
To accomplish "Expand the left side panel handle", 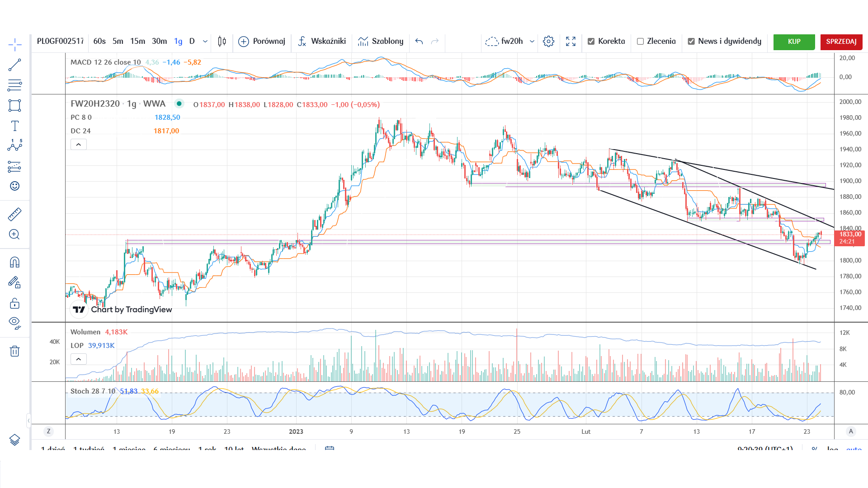I will pos(29,421).
